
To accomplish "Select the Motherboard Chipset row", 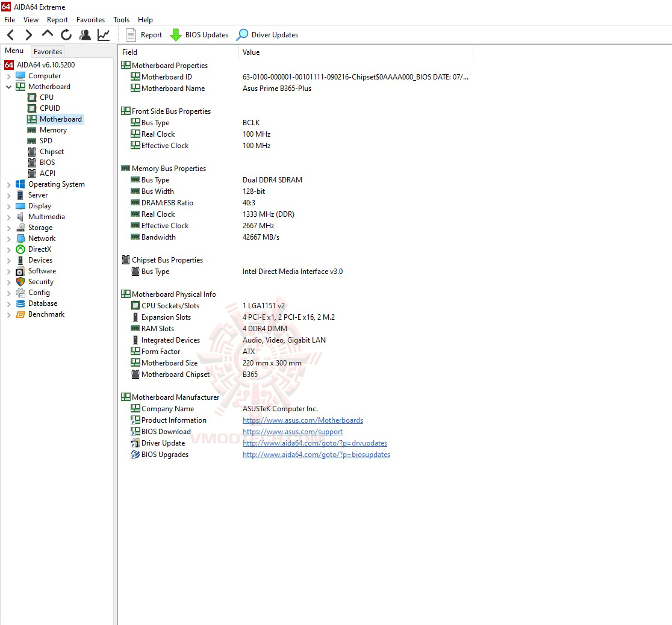I will click(x=296, y=375).
